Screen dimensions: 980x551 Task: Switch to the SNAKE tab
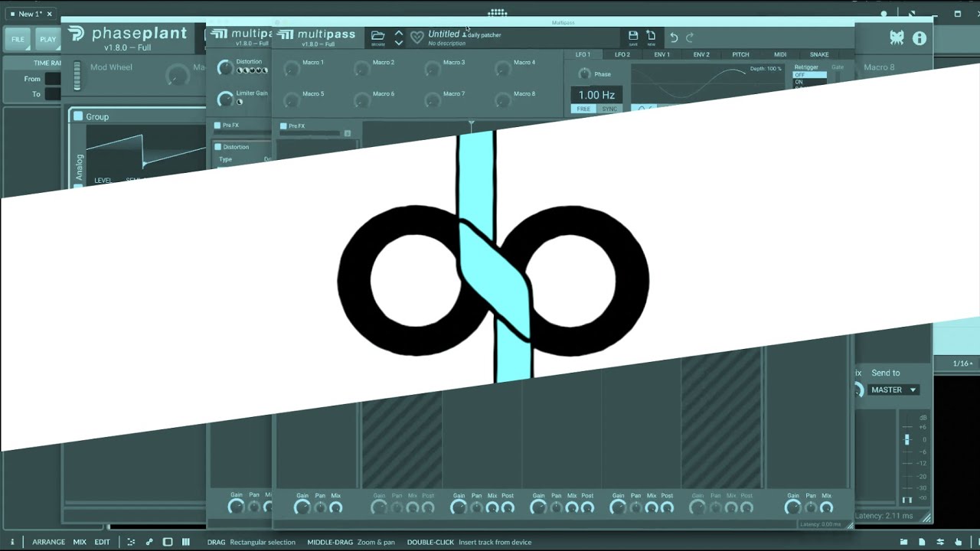[x=819, y=54]
